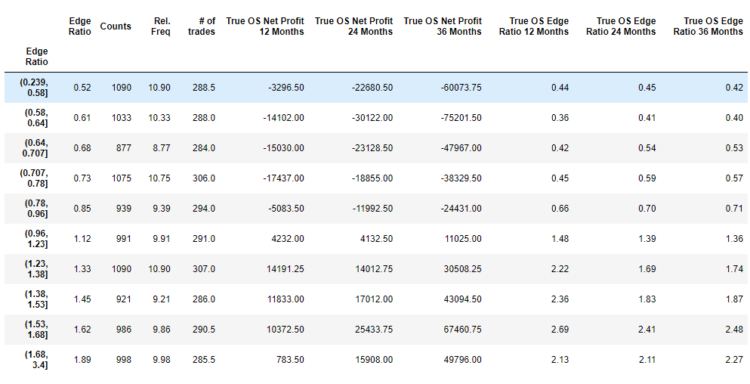Click the 67460.75 net profit cell
750x384 pixels.
click(463, 329)
